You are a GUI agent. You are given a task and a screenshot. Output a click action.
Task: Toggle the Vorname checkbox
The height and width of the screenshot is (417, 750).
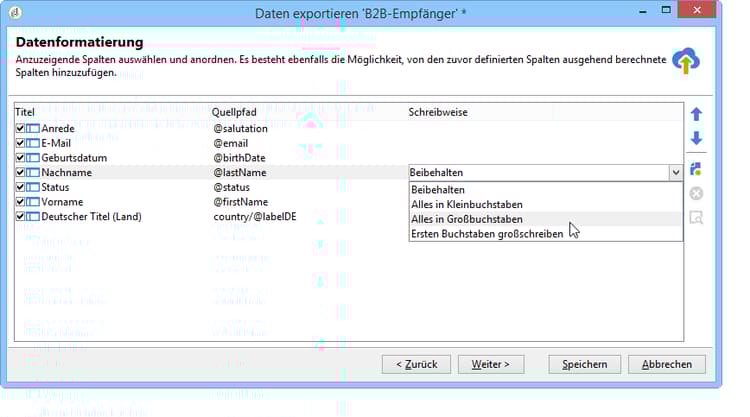[x=20, y=201]
